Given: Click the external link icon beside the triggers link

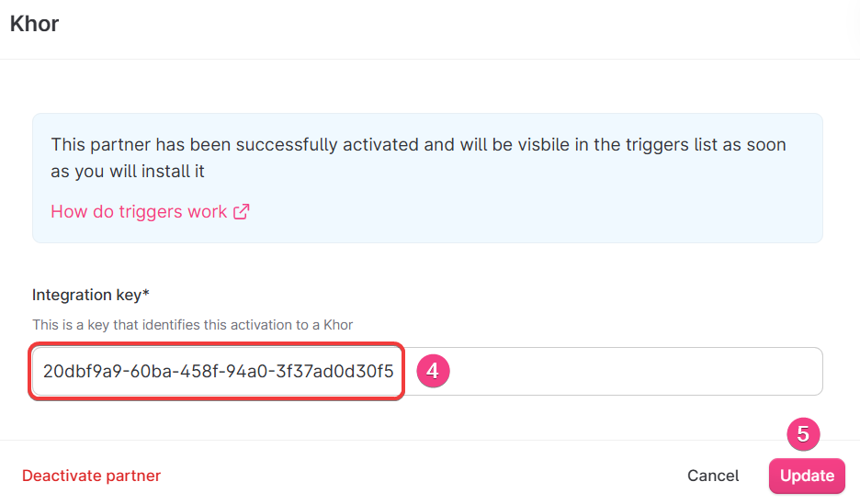Looking at the screenshot, I should coord(242,212).
